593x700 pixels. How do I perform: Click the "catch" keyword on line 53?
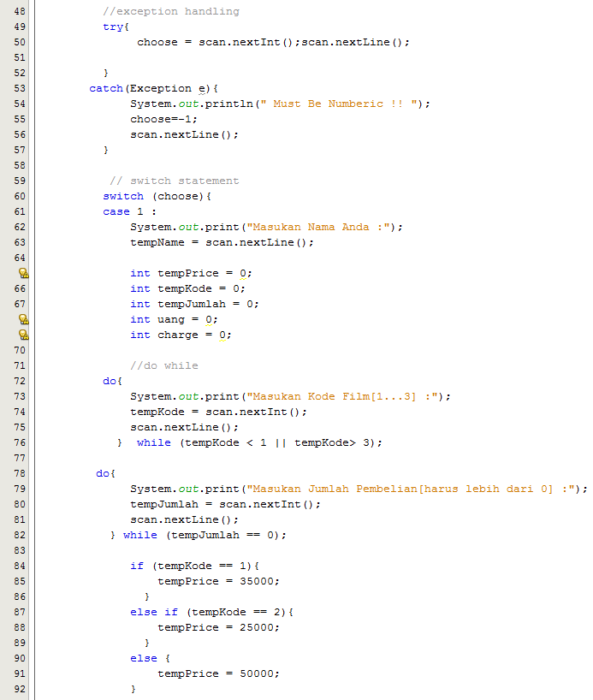[x=106, y=88]
